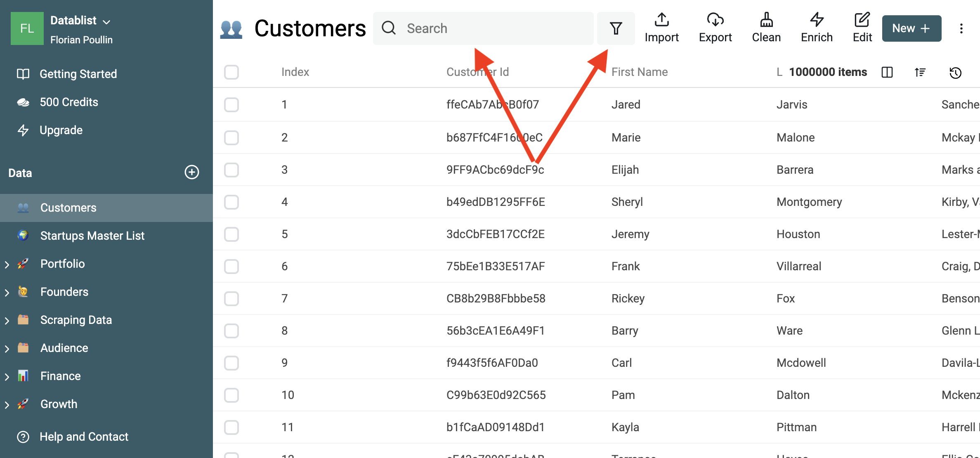Open Help and Contact page
This screenshot has height=458, width=980.
[84, 435]
